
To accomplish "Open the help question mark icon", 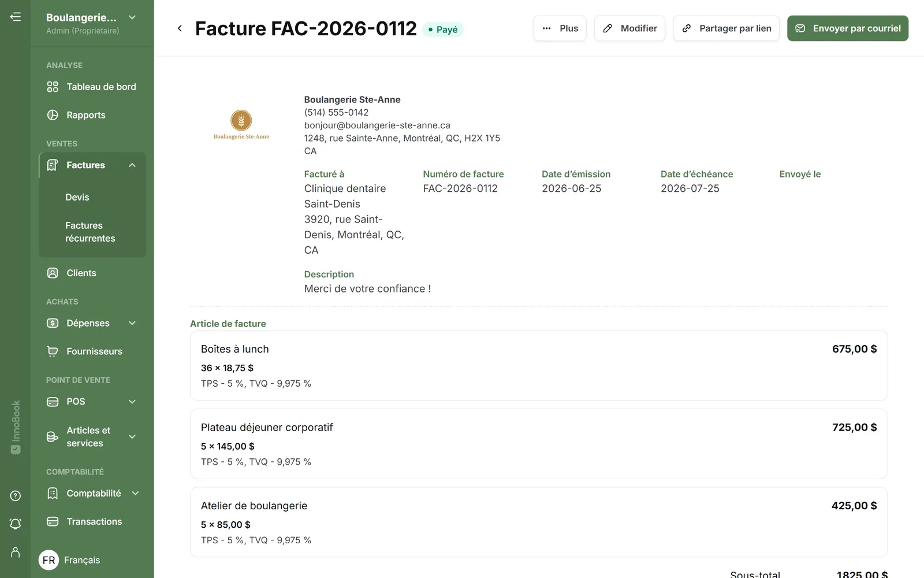I will [x=16, y=496].
